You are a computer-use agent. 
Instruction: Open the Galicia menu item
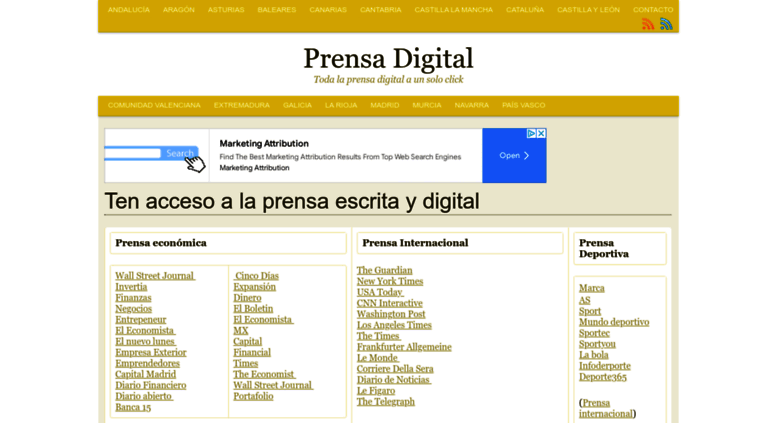[x=297, y=105]
